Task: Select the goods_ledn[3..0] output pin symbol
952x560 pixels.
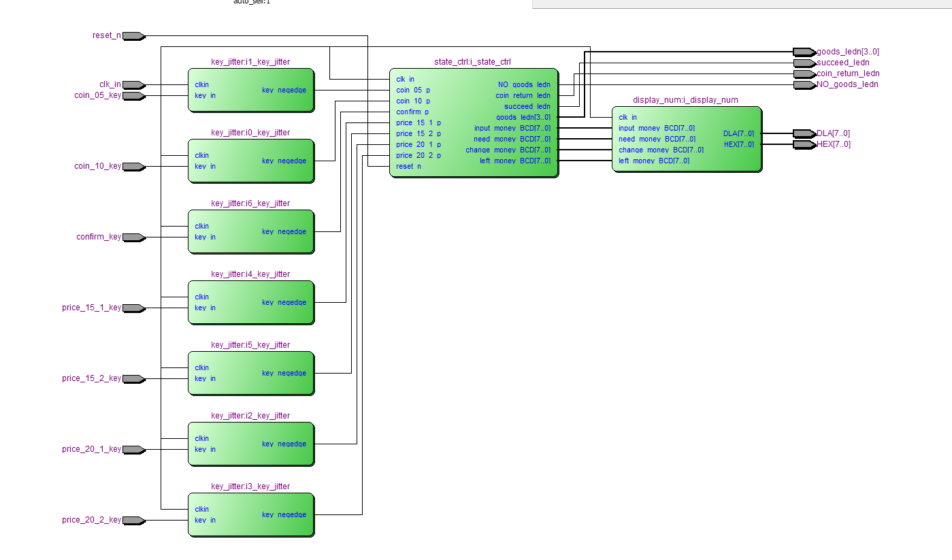Action: [x=804, y=52]
